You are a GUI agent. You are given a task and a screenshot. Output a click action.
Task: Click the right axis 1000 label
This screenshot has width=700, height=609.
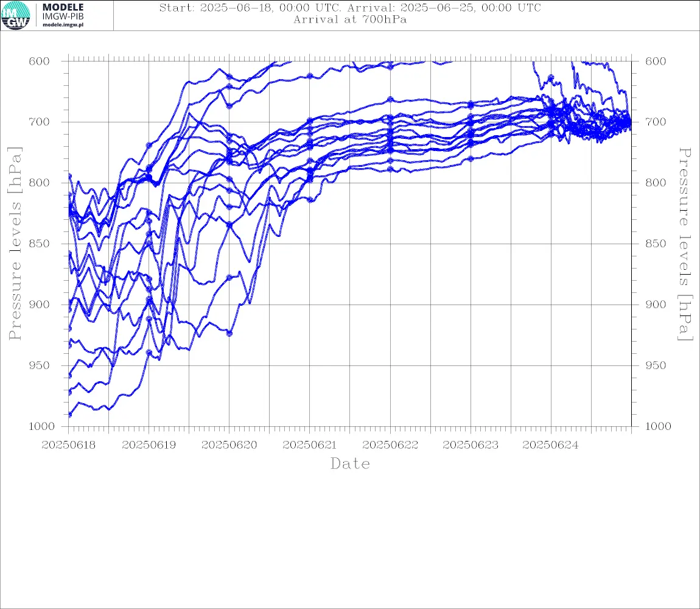coord(658,426)
